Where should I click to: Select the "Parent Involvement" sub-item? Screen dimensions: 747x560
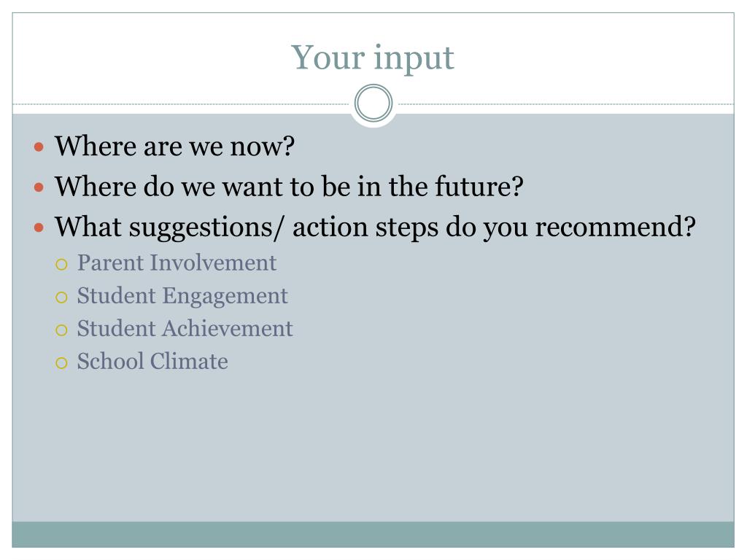click(x=177, y=262)
